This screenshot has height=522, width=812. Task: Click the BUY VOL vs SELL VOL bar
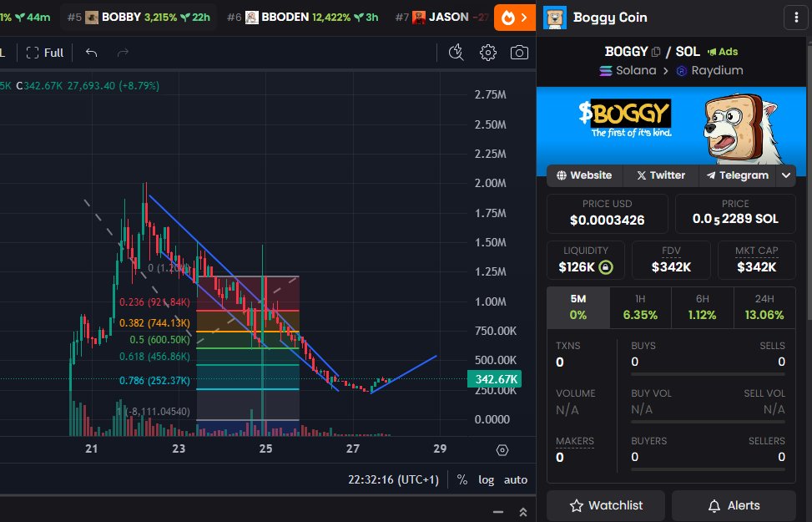coord(708,422)
